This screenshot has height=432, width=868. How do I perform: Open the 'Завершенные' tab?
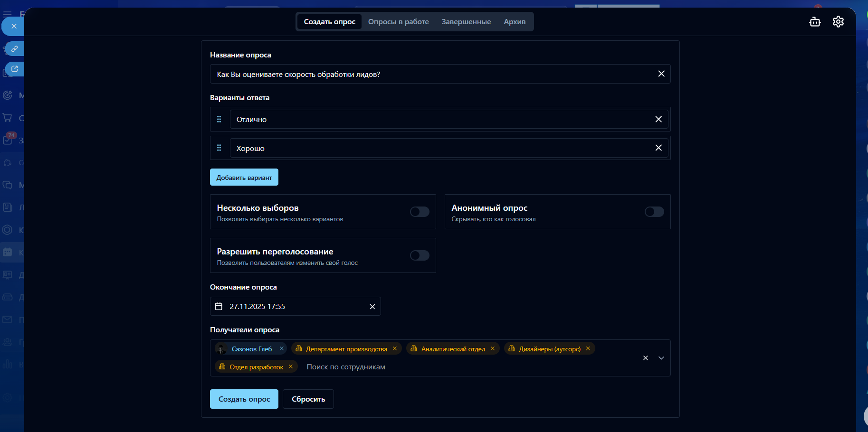466,22
